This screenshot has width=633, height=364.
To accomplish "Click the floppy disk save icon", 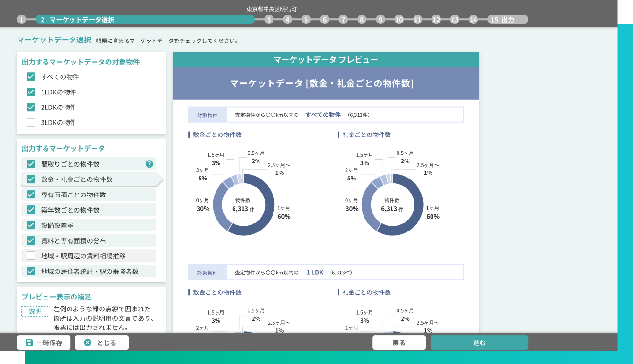I will pos(29,343).
